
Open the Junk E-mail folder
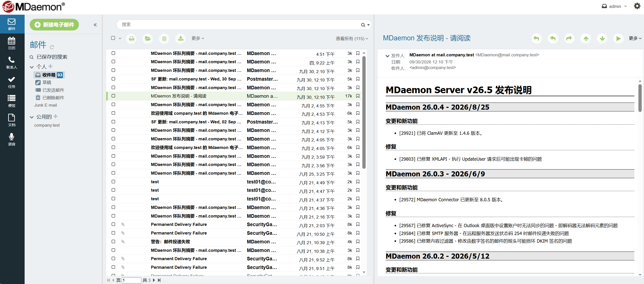pos(46,105)
